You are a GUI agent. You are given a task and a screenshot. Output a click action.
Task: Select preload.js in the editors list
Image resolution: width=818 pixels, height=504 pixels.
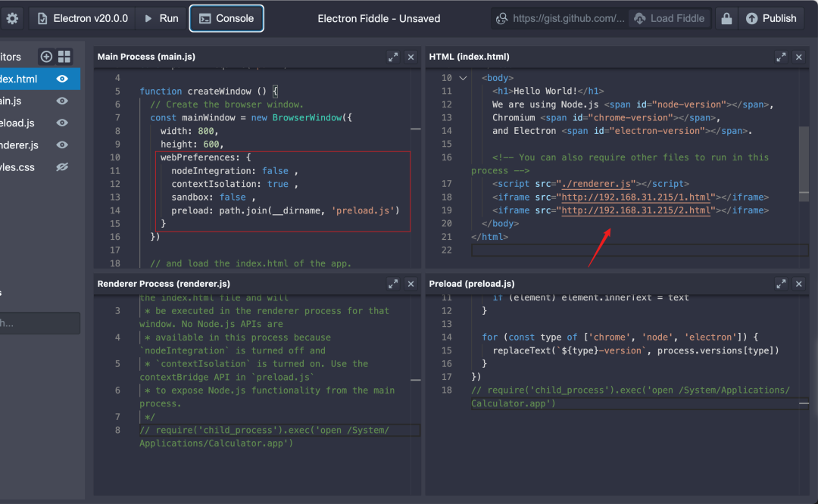tap(39, 123)
